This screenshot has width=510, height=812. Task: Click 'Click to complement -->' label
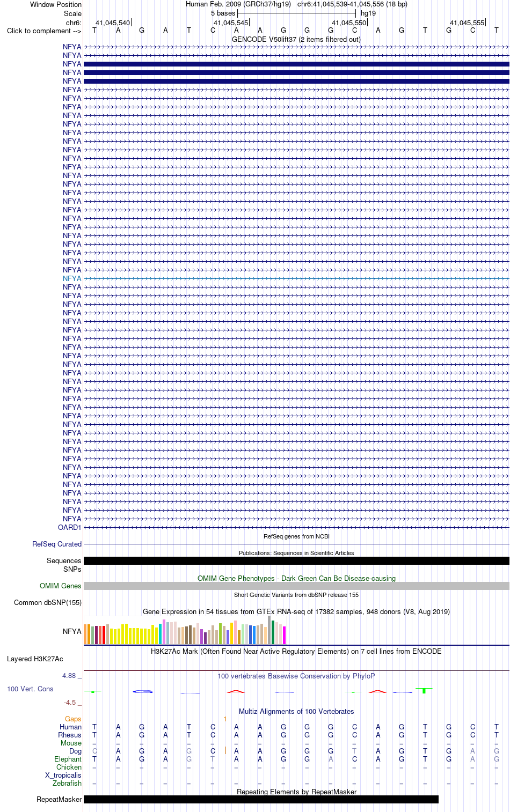click(44, 31)
